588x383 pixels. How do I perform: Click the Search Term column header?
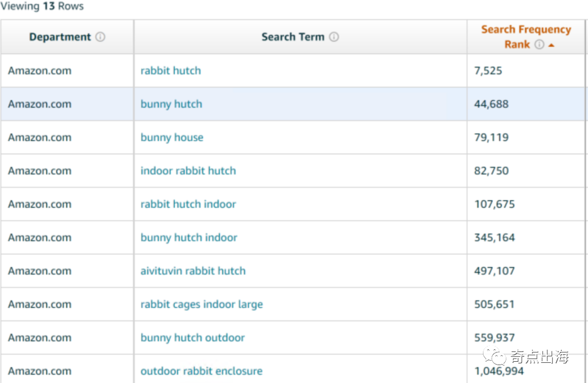point(292,37)
